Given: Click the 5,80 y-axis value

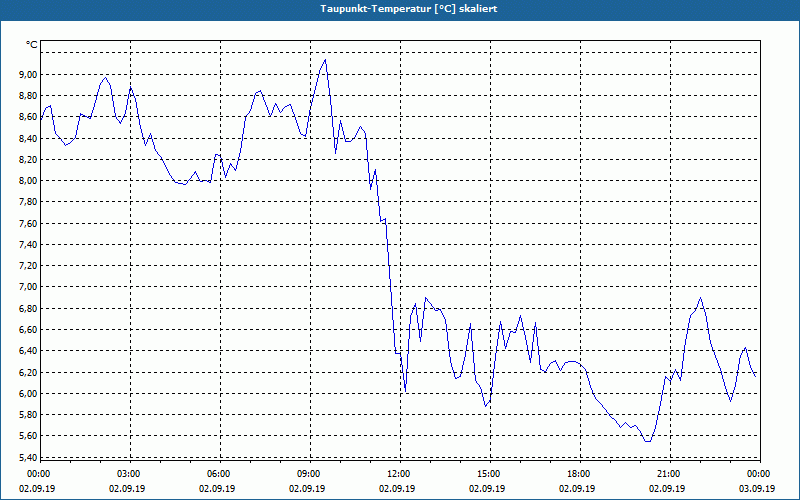Looking at the screenshot, I should click(x=27, y=414).
